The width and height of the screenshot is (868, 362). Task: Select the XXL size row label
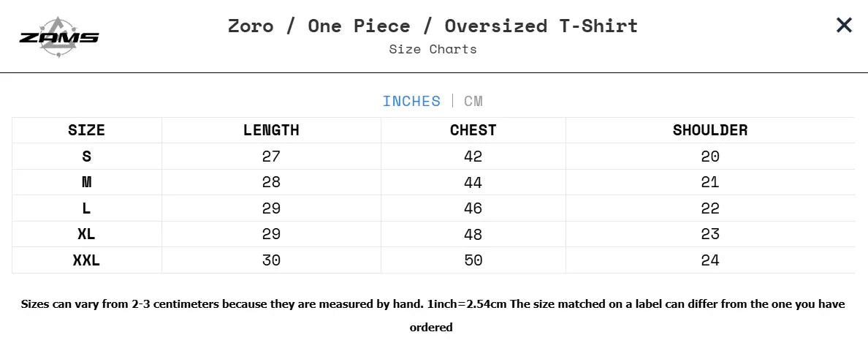[x=86, y=260]
